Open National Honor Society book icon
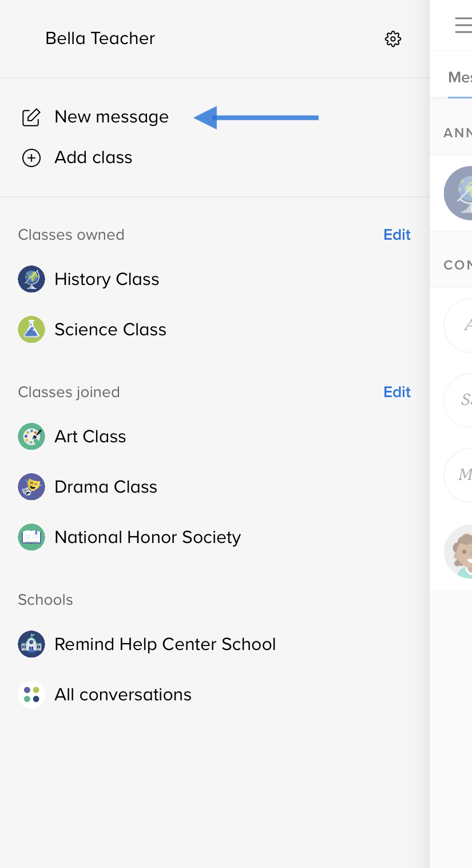472x868 pixels. [31, 537]
